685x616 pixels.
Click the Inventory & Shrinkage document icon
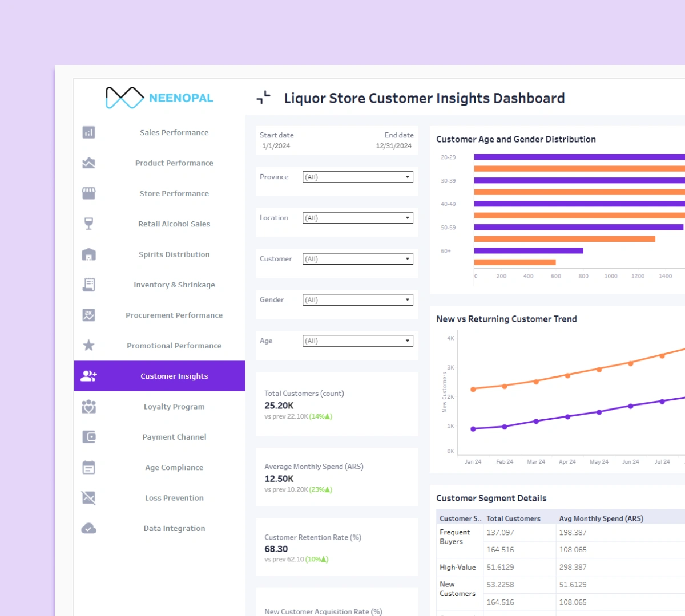(88, 285)
